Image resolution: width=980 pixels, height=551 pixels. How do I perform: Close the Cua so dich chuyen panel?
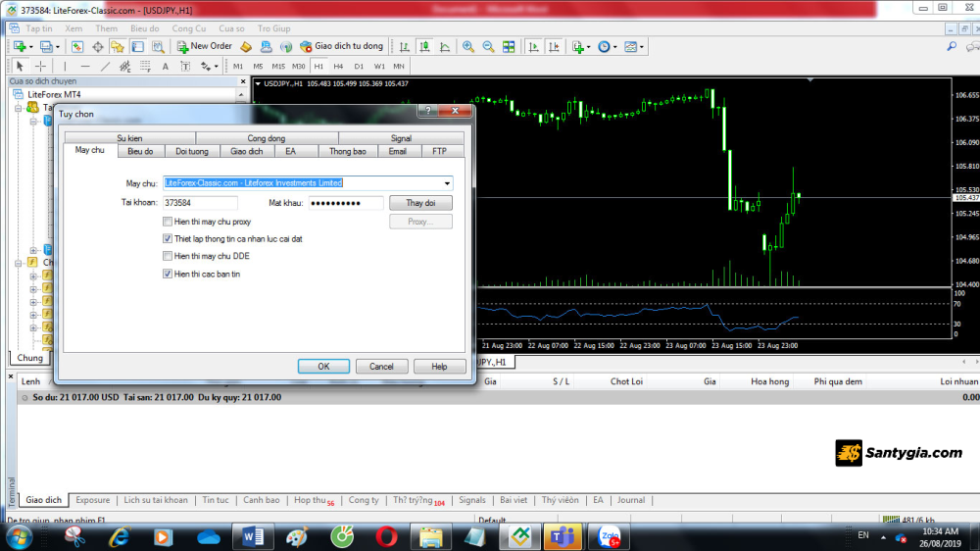243,81
